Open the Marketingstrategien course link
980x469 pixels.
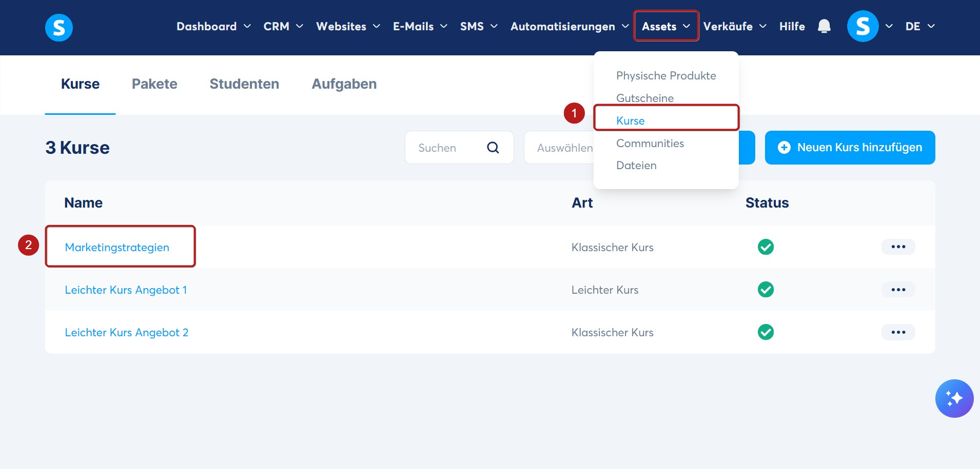tap(117, 247)
